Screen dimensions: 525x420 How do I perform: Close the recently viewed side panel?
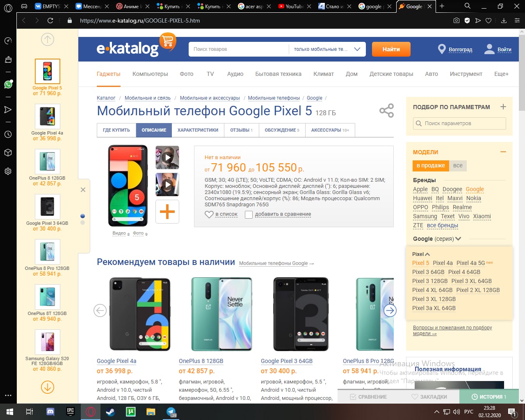tap(83, 190)
